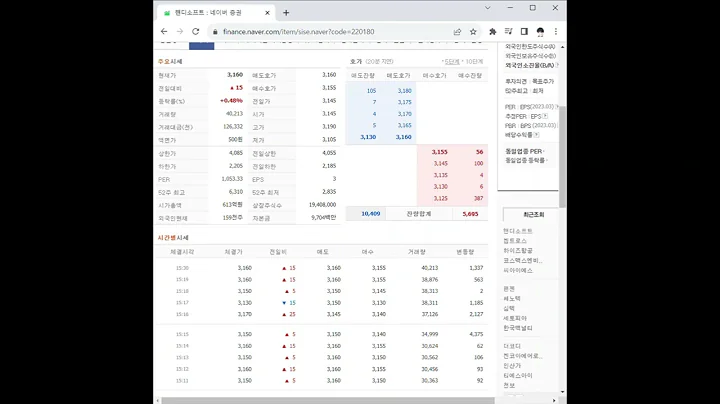Screen dimensions: 720x404
Task: Click the 15:17 row time cell
Action: 182,303
